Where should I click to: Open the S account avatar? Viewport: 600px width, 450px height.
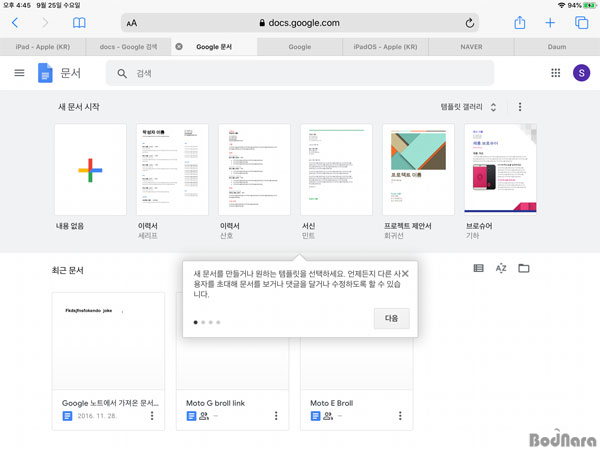(x=581, y=73)
